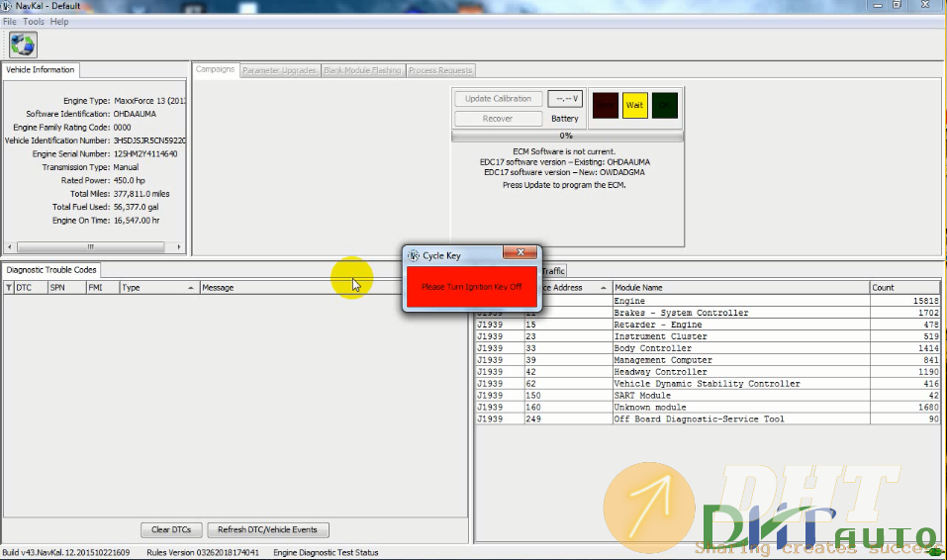
Task: Select the Instrument Cluster row
Action: [708, 336]
